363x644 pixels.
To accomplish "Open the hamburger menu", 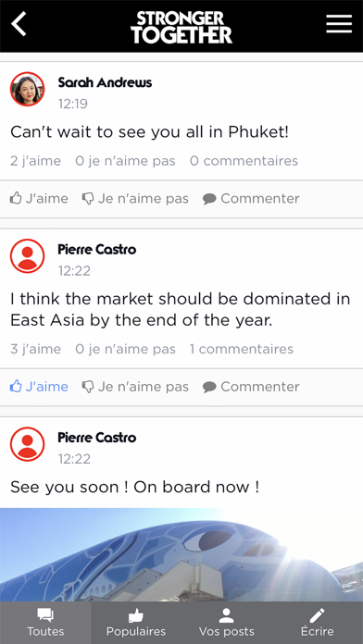I will pyautogui.click(x=339, y=24).
